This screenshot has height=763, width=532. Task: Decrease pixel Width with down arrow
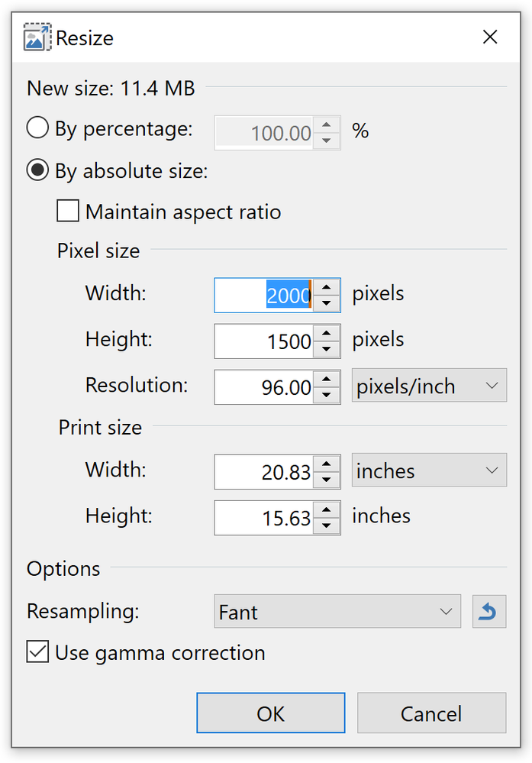point(327,303)
